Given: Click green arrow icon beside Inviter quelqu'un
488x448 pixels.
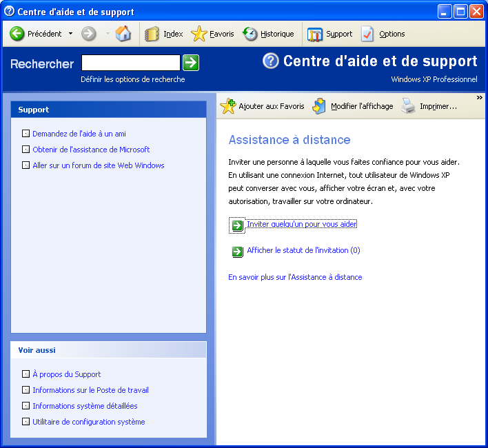Looking at the screenshot, I should click(237, 225).
